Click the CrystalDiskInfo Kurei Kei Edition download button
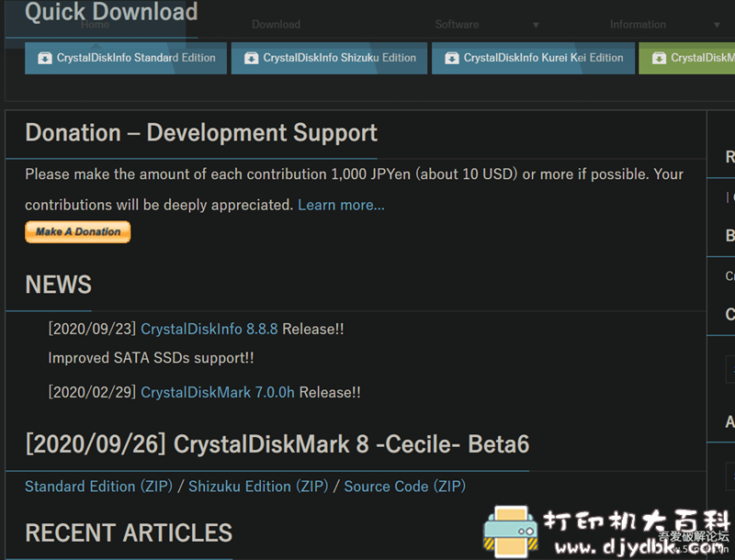 [x=533, y=58]
